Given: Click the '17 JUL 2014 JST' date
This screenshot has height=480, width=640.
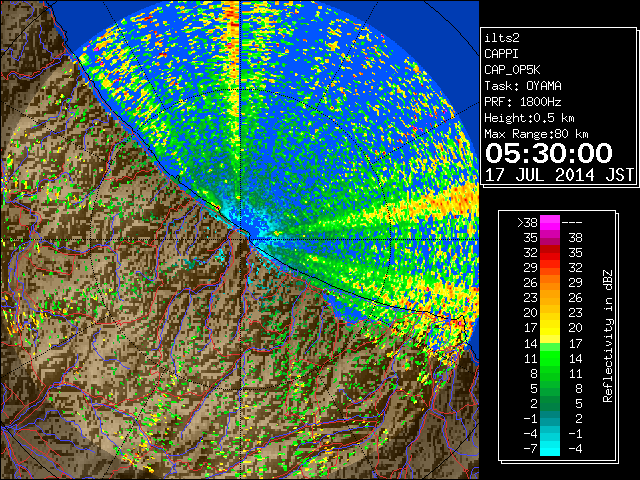Looking at the screenshot, I should point(559,175).
